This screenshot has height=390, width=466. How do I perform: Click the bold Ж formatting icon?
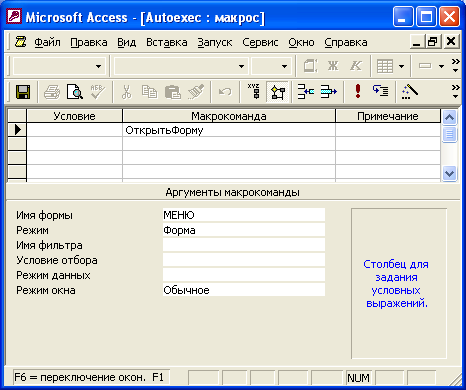click(x=333, y=66)
